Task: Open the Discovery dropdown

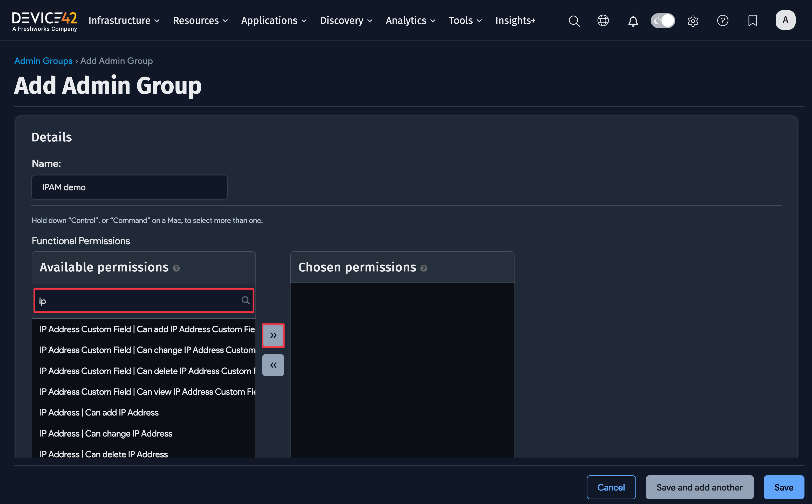Action: (346, 20)
